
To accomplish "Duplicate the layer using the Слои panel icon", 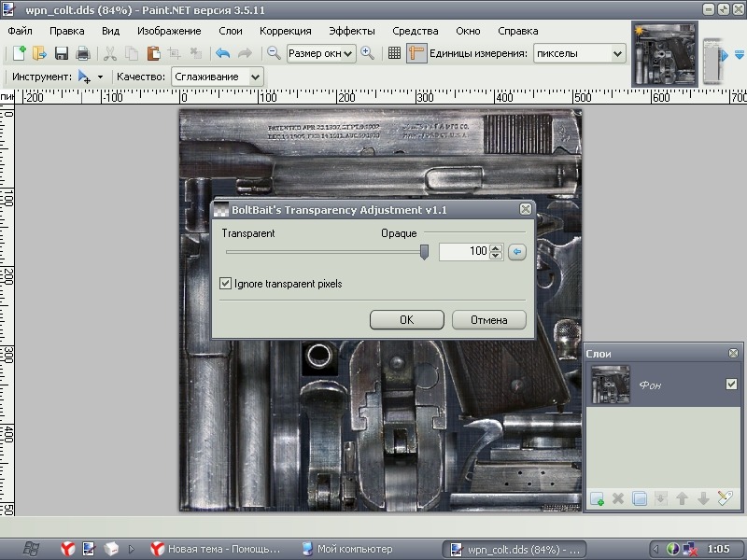I will coord(640,499).
